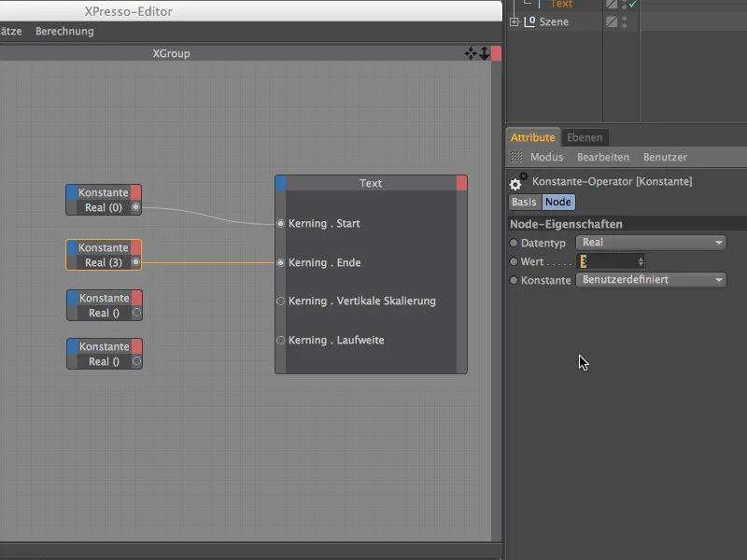747x560 pixels.
Task: Click the Text node title bar
Action: [x=371, y=183]
